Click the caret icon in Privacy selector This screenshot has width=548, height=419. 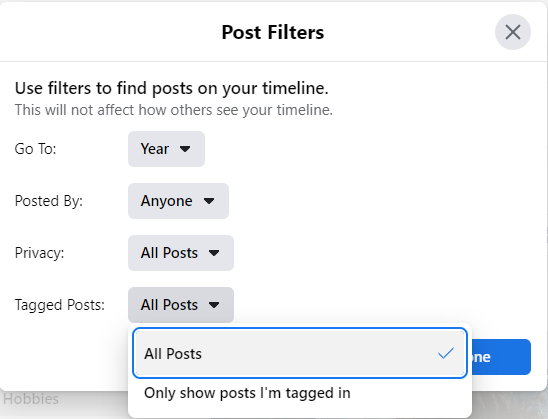click(214, 253)
